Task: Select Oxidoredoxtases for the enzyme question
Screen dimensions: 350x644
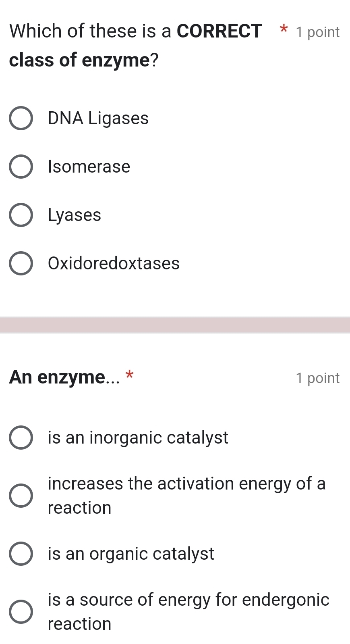Action: point(22,263)
